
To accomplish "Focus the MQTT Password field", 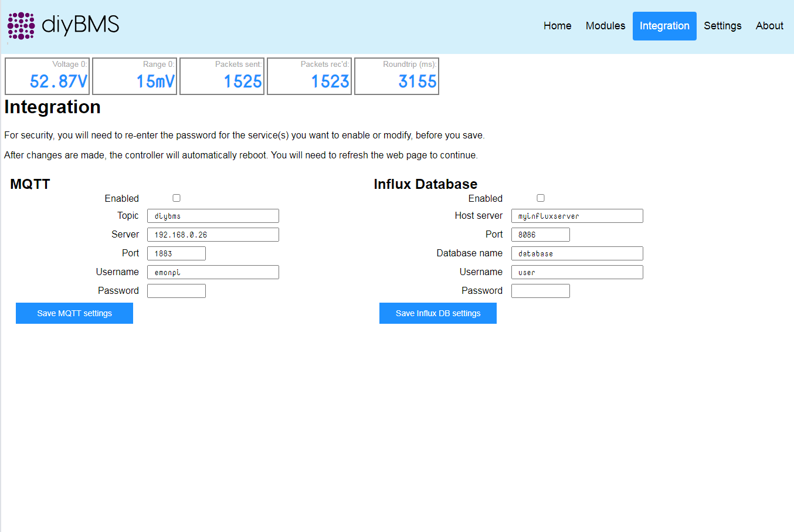I will (177, 291).
